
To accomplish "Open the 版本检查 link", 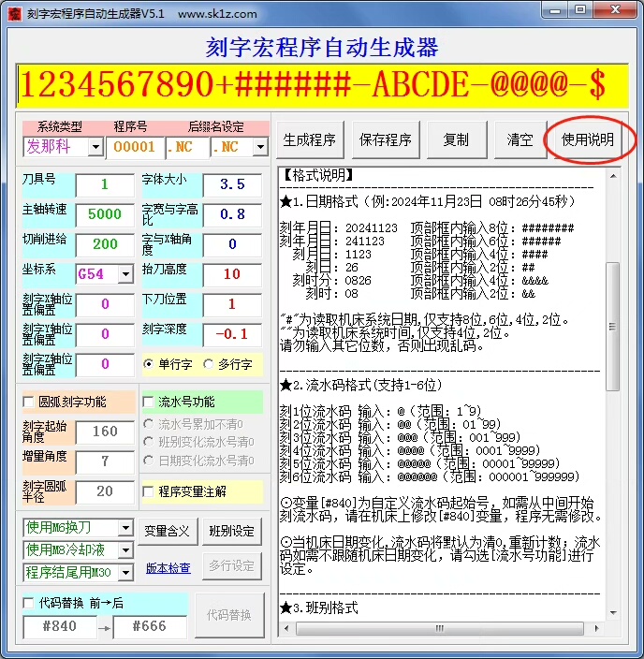I will click(168, 568).
